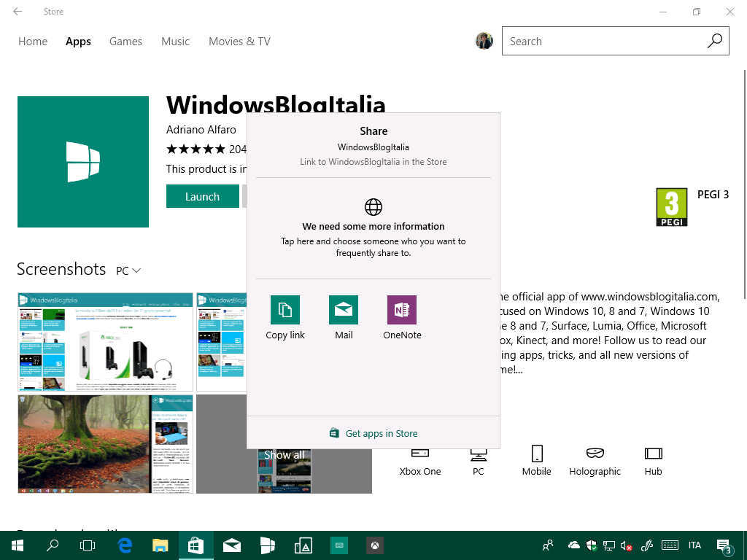This screenshot has width=747, height=560.
Task: Click the WindowsBlogItalia app logo tile
Action: coord(83,162)
